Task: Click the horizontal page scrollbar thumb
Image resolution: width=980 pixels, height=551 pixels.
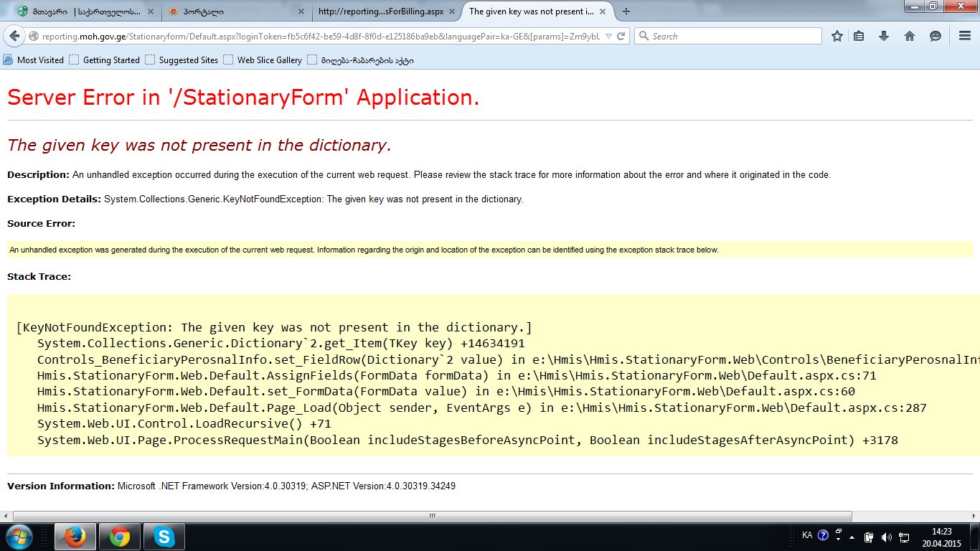Action: 432,516
